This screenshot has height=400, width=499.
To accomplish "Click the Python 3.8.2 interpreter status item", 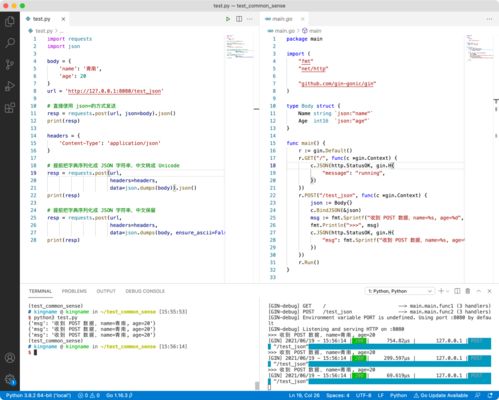I will [x=38, y=395].
